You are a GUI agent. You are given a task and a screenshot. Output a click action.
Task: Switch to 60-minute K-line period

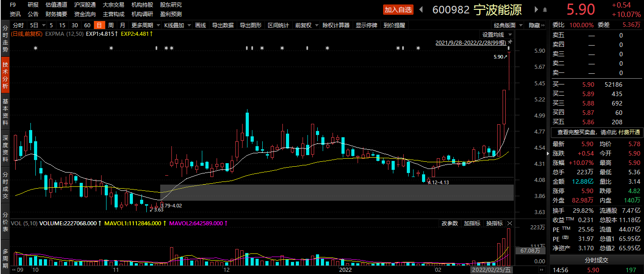click(87, 25)
